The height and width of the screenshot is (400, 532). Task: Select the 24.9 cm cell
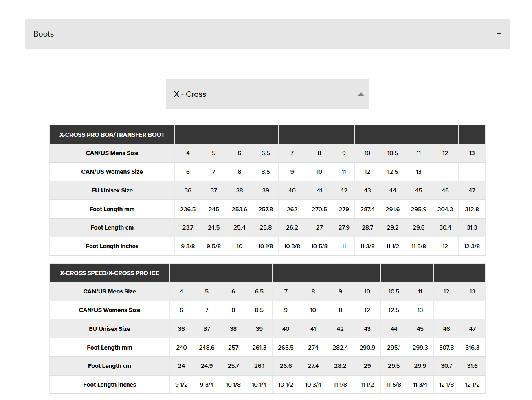[x=207, y=366]
